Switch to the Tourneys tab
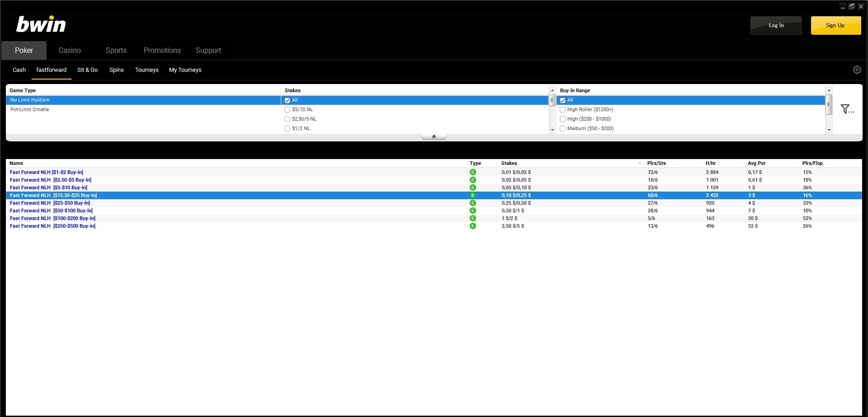This screenshot has height=417, width=868. click(147, 70)
